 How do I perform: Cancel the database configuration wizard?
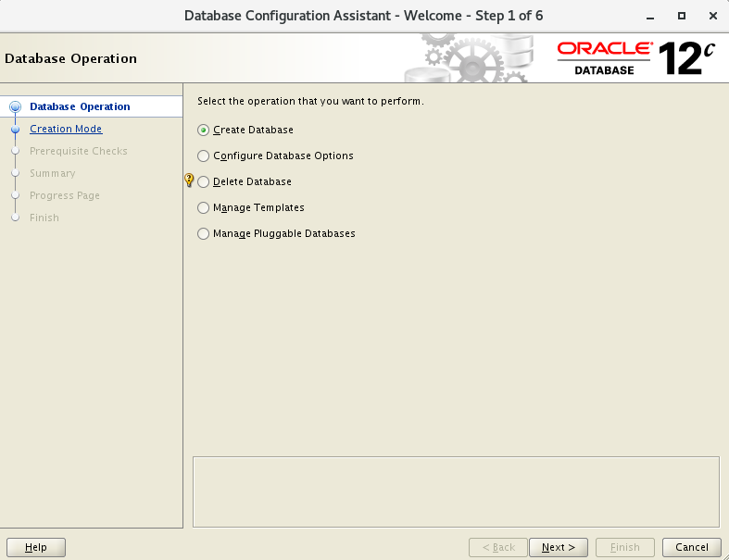tap(692, 547)
